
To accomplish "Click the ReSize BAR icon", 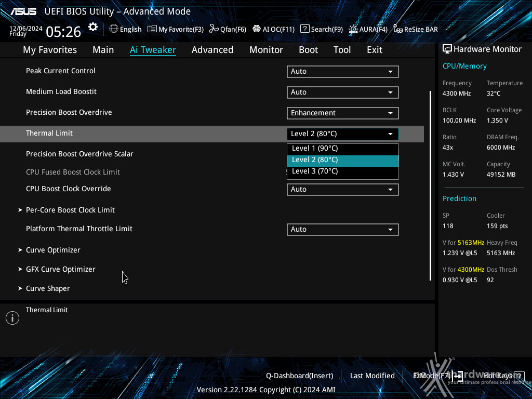I will point(397,29).
